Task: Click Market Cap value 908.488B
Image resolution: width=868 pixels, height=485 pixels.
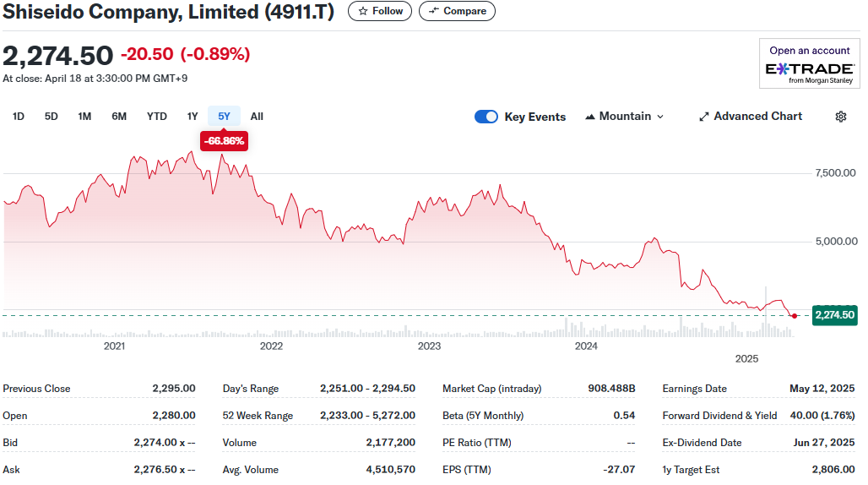Action: [x=611, y=389]
